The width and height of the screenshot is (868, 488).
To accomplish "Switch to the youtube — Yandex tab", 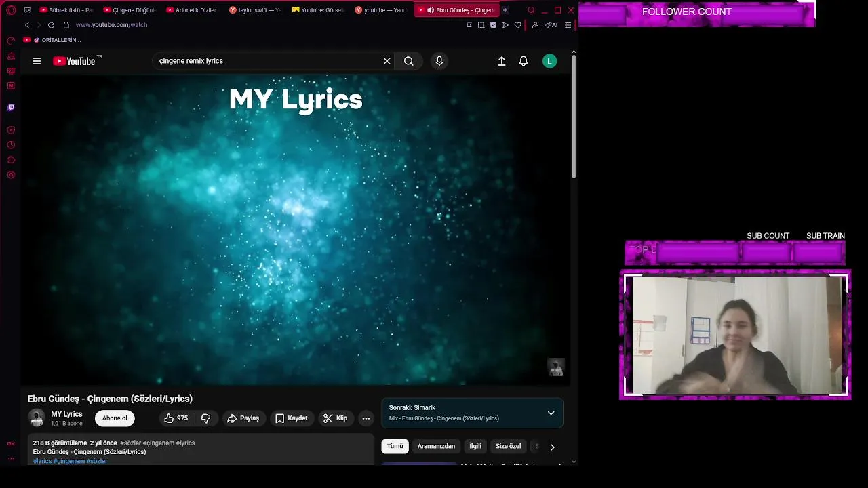I will click(381, 10).
